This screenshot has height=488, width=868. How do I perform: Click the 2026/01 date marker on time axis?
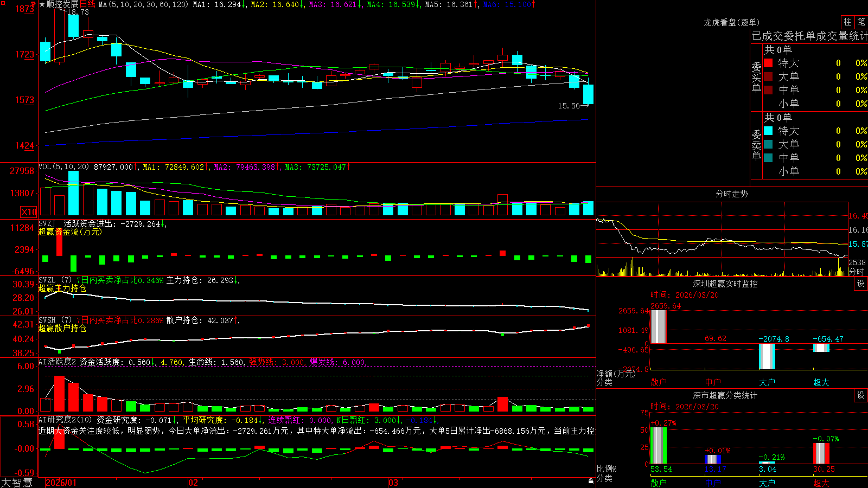(x=61, y=483)
